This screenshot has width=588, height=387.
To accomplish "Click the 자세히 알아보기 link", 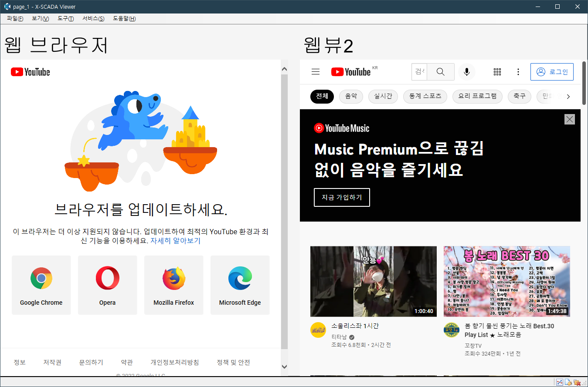I will 175,241.
